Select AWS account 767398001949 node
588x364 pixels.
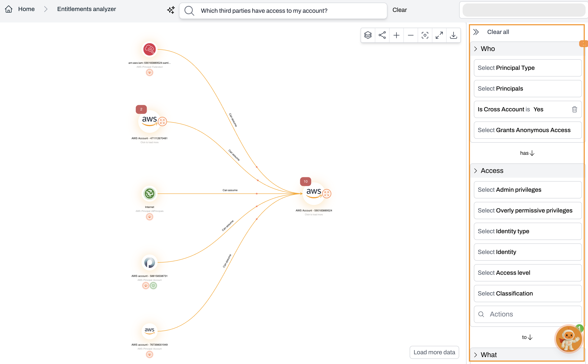(x=149, y=331)
